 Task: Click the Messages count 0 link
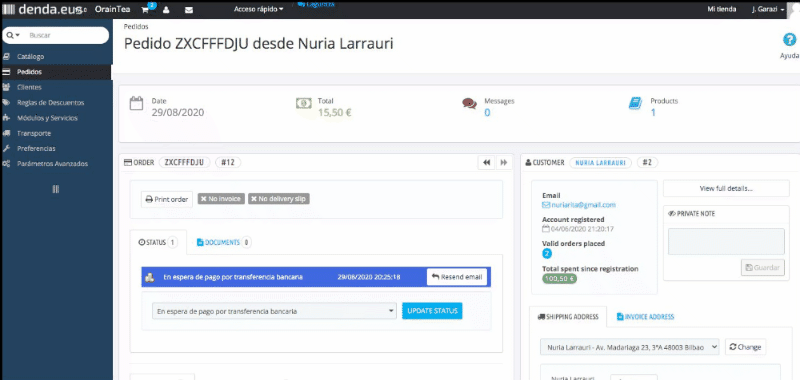[487, 113]
